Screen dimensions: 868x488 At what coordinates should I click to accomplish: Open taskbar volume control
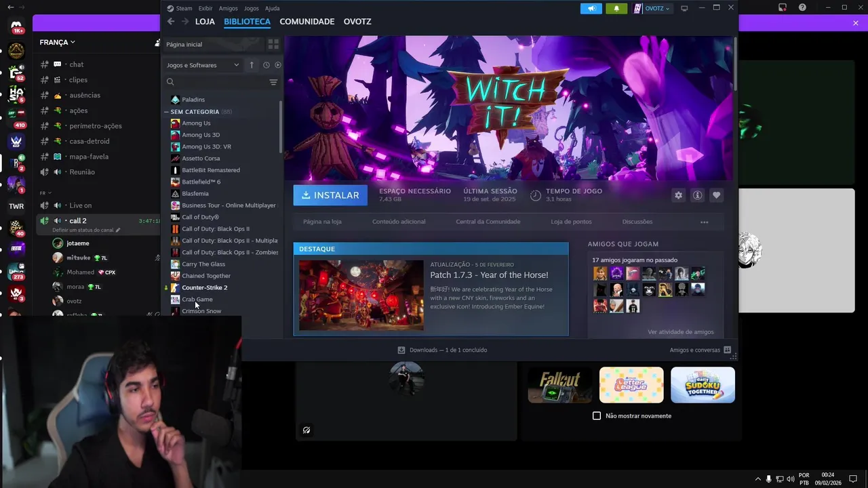(x=791, y=479)
